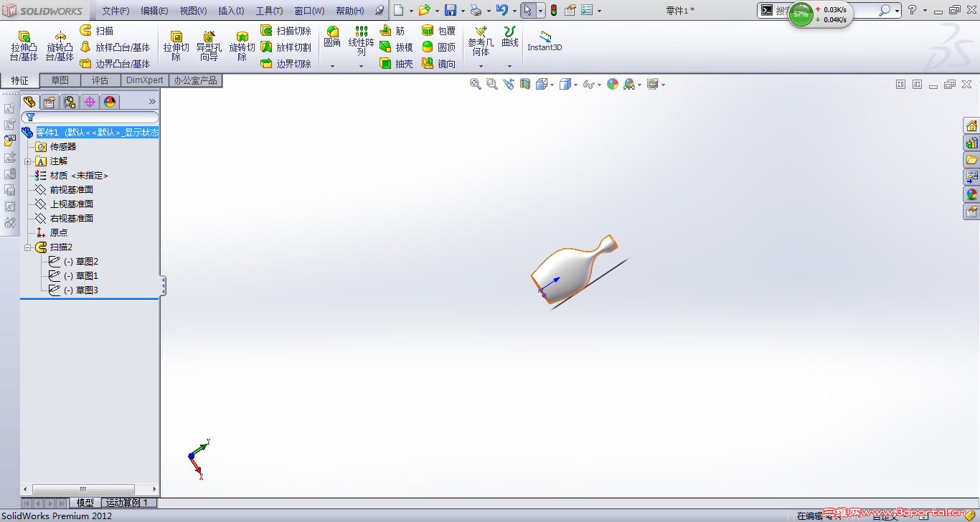Screen dimensions: 980x522
Task: Open the 工具(T) menu
Action: (x=269, y=11)
